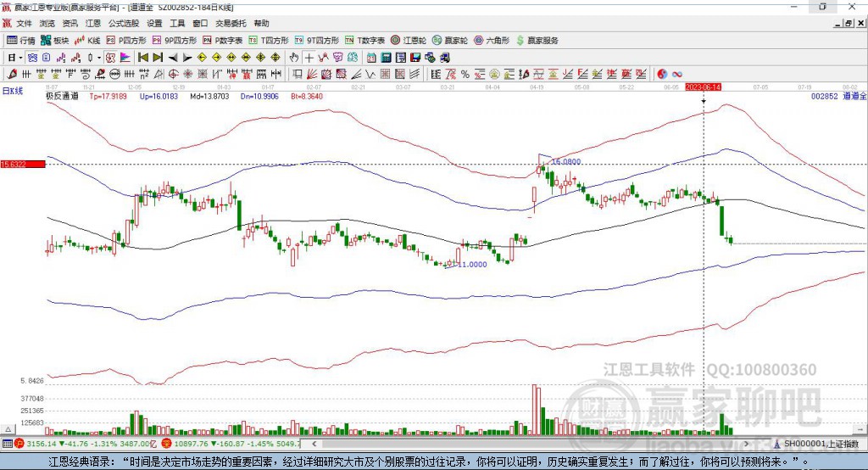Jump to first bar icon
This screenshot has width=868, height=470.
click(142, 58)
